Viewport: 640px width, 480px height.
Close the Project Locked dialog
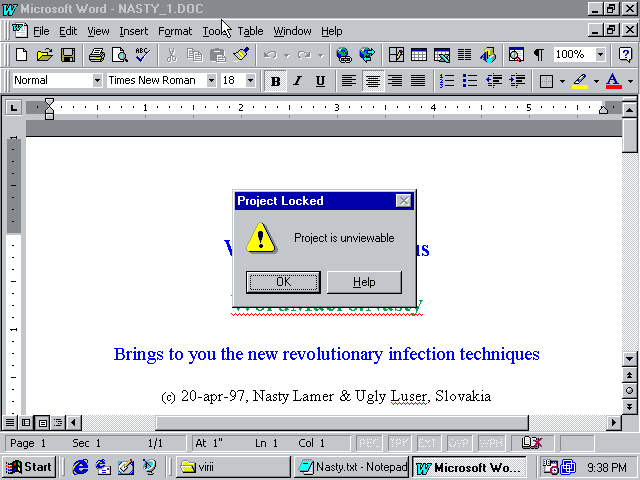coord(403,201)
